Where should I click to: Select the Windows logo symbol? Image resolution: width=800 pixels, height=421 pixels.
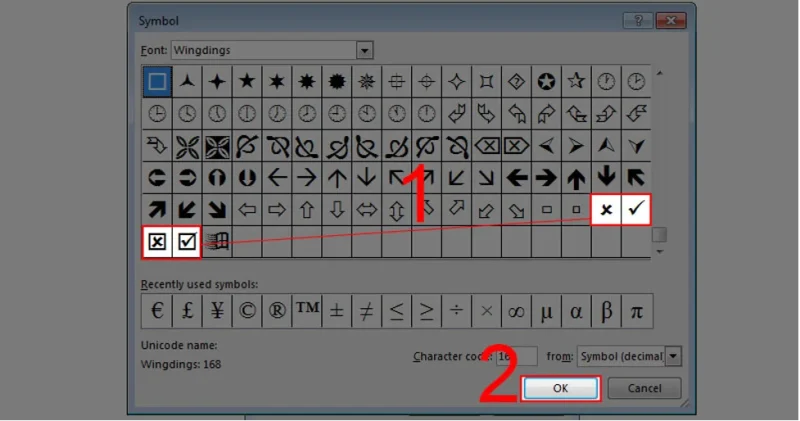[x=217, y=241]
